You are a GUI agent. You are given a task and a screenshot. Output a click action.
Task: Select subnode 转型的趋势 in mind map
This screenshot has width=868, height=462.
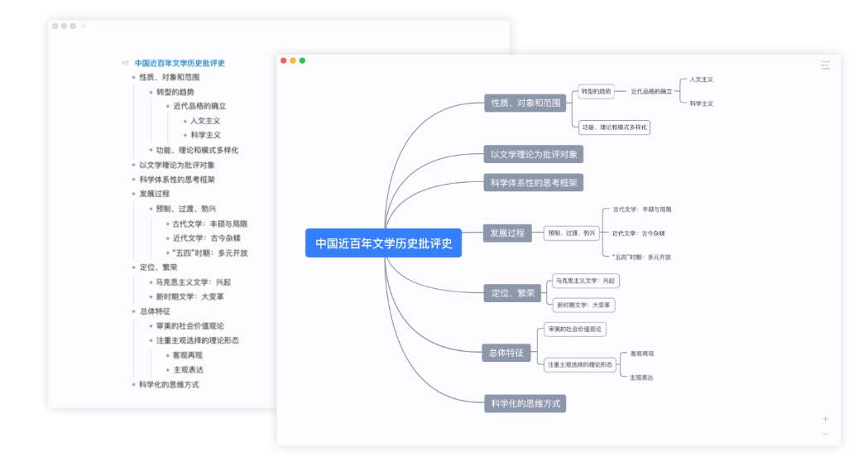tap(597, 91)
